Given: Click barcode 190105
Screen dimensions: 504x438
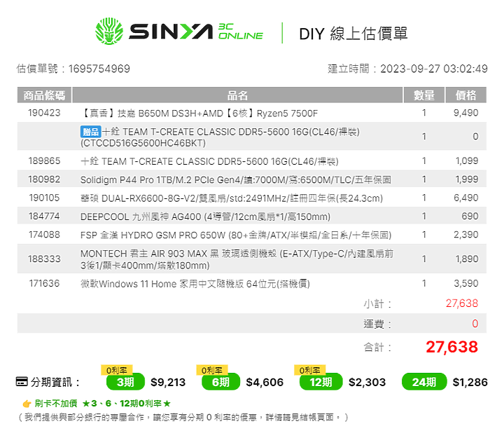Looking at the screenshot, I should tap(44, 198).
